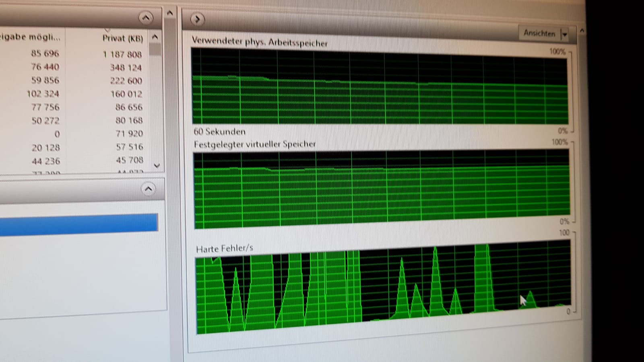Screen dimensions: 644x362
Task: Sort by the Freigabe mögli... column header
Action: coord(31,37)
